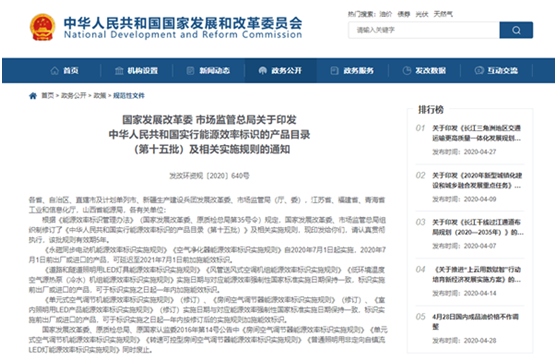Click the publish date 2020-04-09
Screen dimensions: 557x363
(x=480, y=199)
